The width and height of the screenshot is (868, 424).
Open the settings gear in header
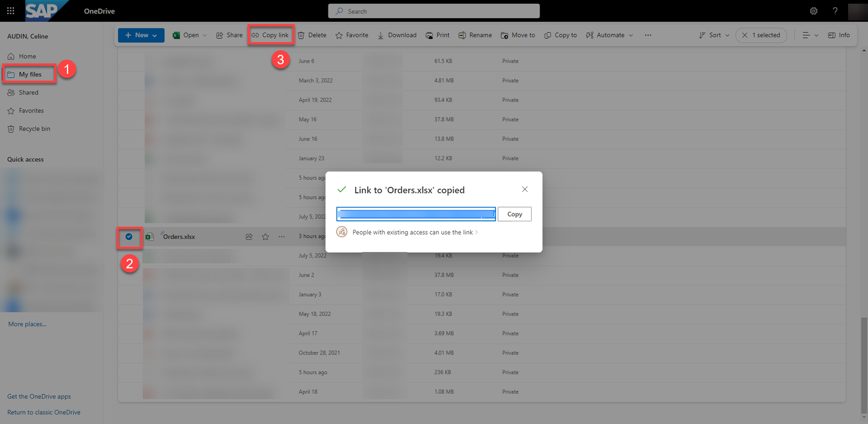coord(814,11)
